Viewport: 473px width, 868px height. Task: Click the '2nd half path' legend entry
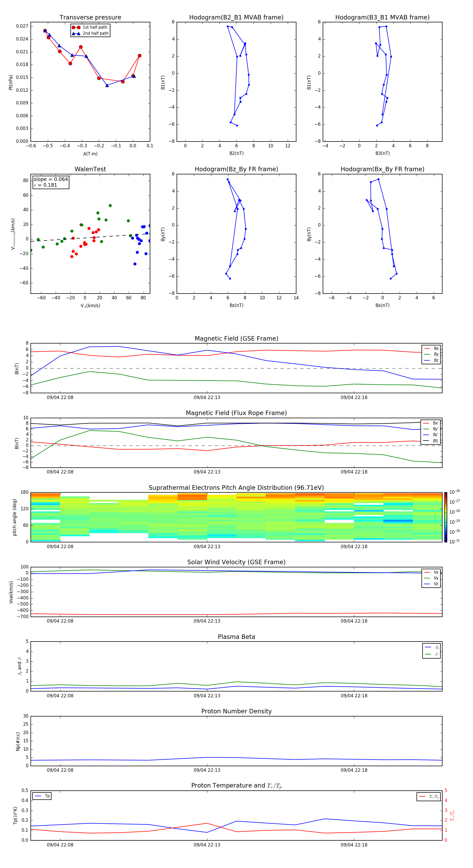tap(90, 33)
